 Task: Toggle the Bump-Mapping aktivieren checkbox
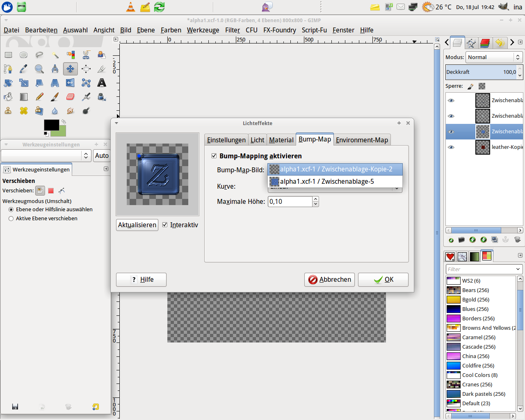pos(214,156)
